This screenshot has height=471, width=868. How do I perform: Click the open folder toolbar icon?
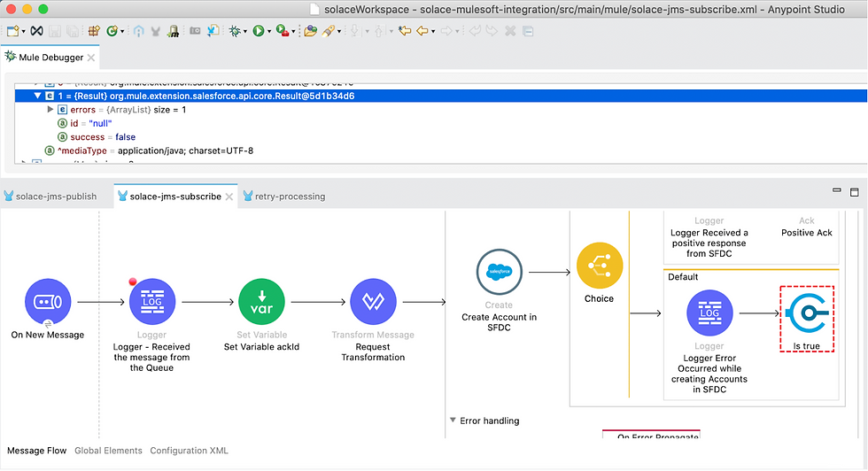point(311,31)
